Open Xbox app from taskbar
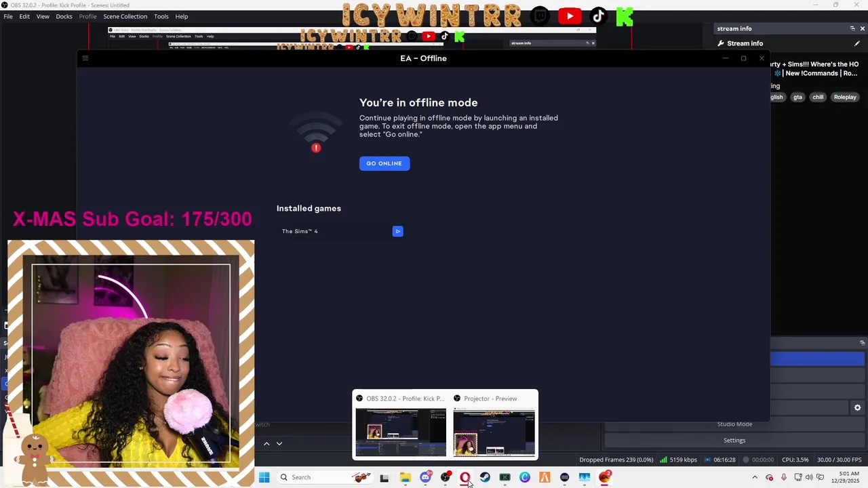 [505, 477]
